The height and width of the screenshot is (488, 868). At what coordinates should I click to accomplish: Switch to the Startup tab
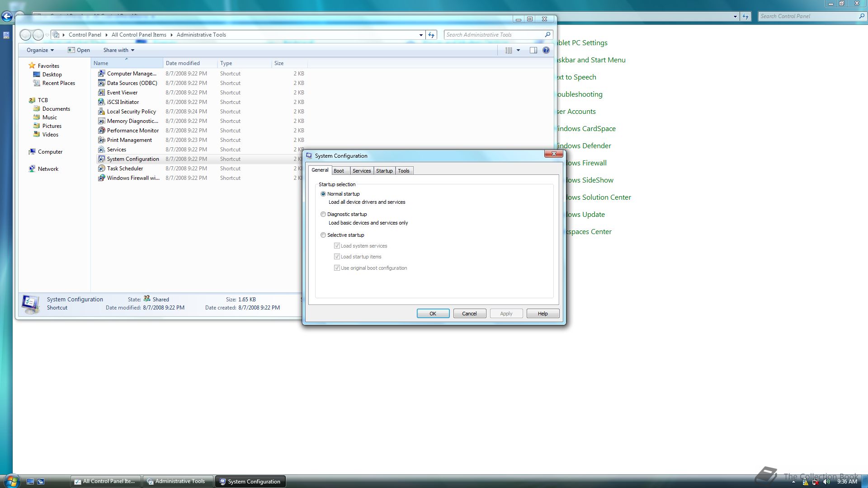(384, 171)
